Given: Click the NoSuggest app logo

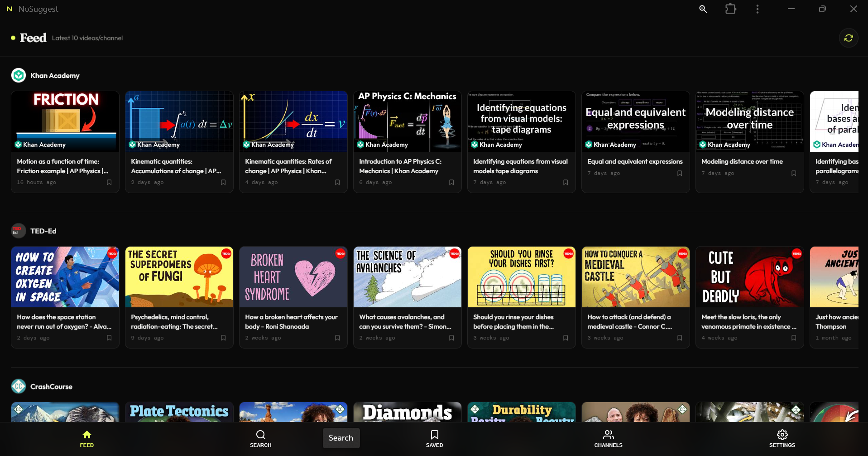Looking at the screenshot, I should click(10, 9).
